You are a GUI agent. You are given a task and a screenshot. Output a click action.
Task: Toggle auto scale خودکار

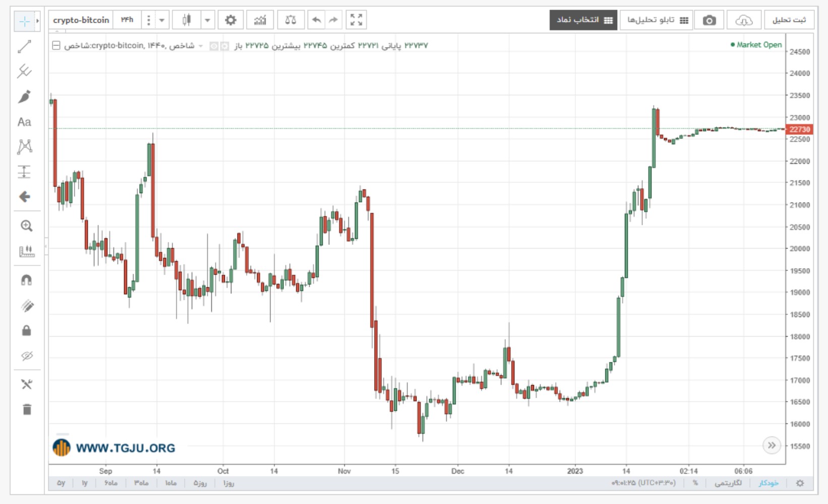(768, 483)
